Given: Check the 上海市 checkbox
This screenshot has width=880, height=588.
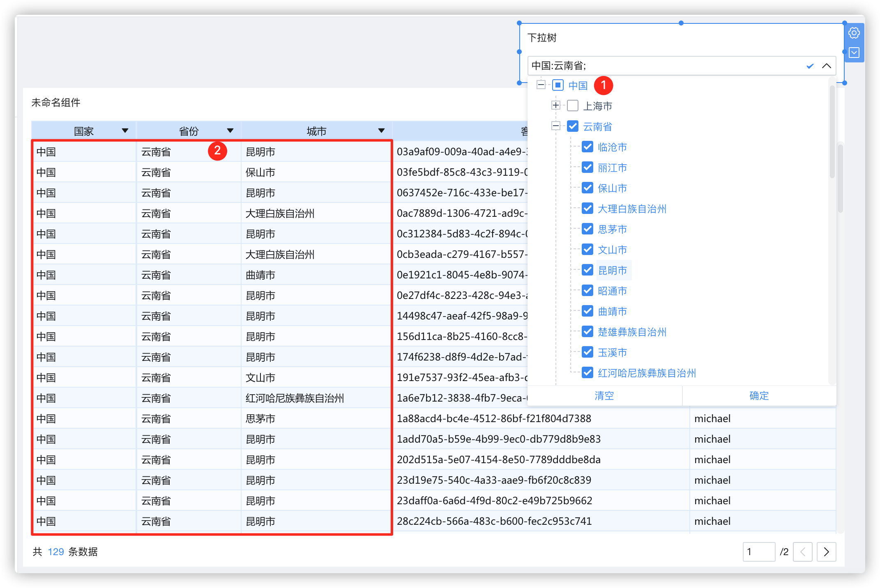Looking at the screenshot, I should point(573,106).
